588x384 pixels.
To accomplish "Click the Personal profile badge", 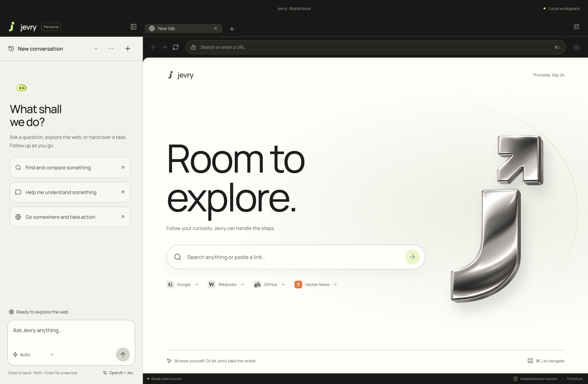I will pyautogui.click(x=51, y=27).
